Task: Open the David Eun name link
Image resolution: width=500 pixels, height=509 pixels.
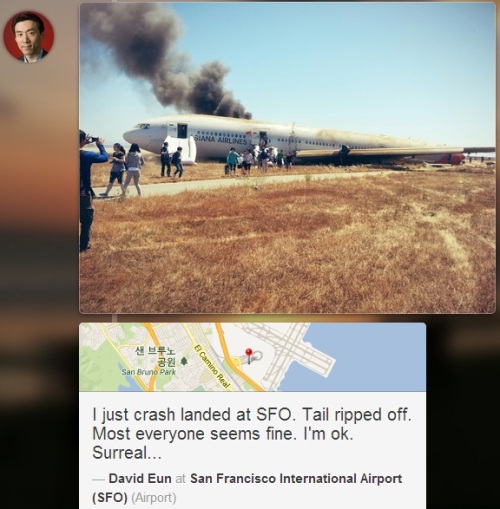Action: click(x=140, y=478)
